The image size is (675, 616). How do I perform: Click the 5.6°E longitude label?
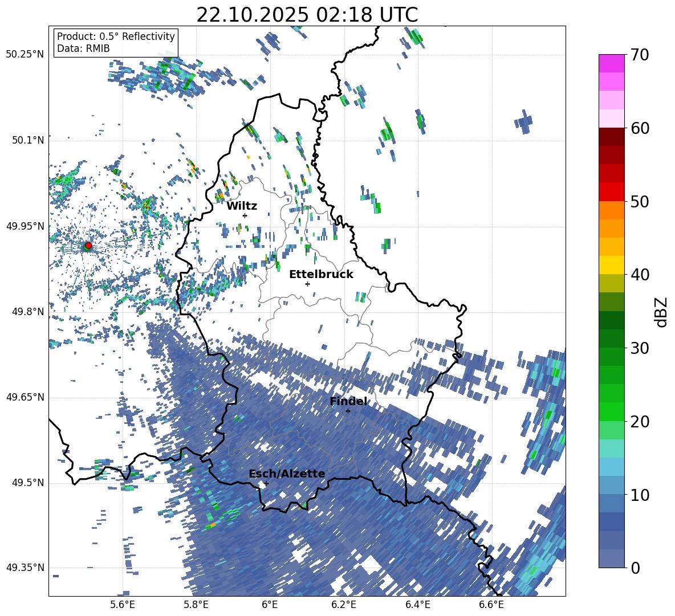pos(123,605)
